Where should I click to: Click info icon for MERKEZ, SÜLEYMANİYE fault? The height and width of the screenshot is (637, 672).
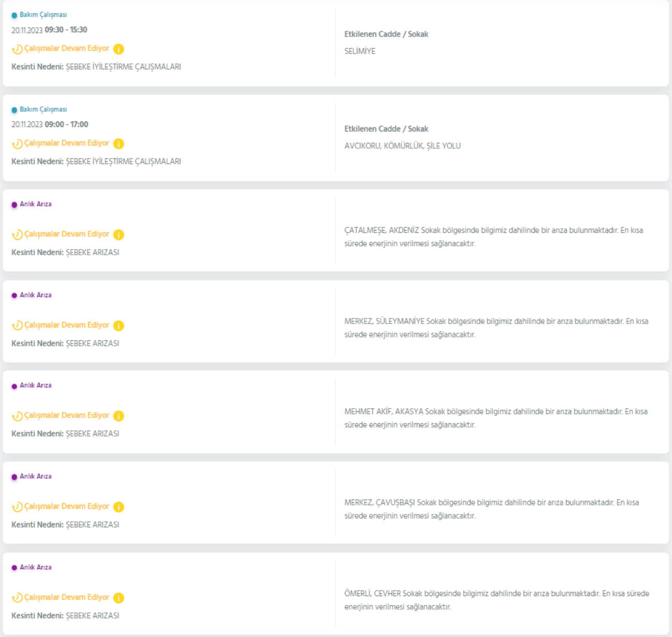[x=119, y=326]
